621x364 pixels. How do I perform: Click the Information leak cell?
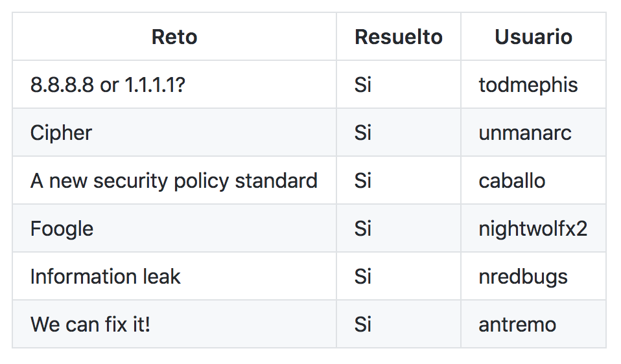[x=105, y=277]
